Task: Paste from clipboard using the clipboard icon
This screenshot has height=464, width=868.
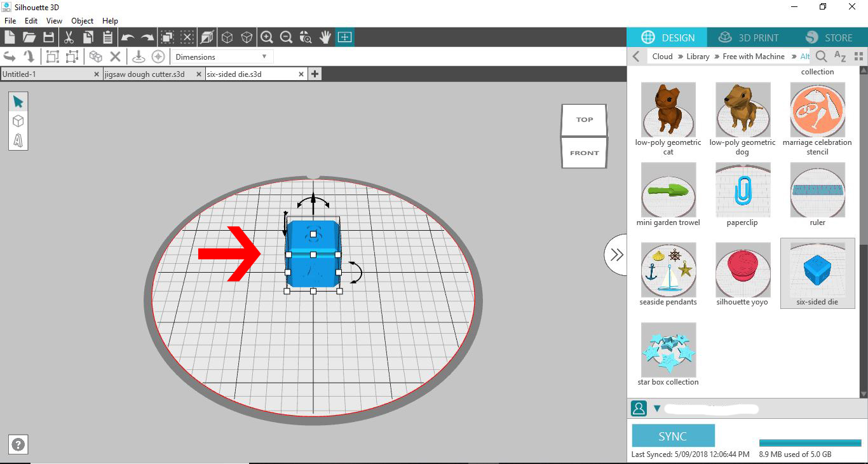Action: click(x=107, y=38)
